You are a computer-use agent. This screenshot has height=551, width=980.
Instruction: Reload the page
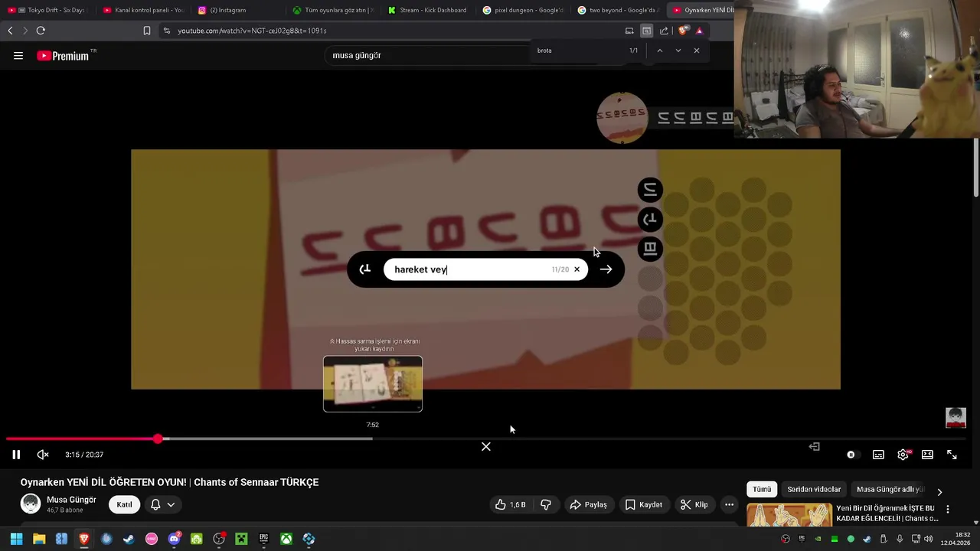[x=41, y=31]
